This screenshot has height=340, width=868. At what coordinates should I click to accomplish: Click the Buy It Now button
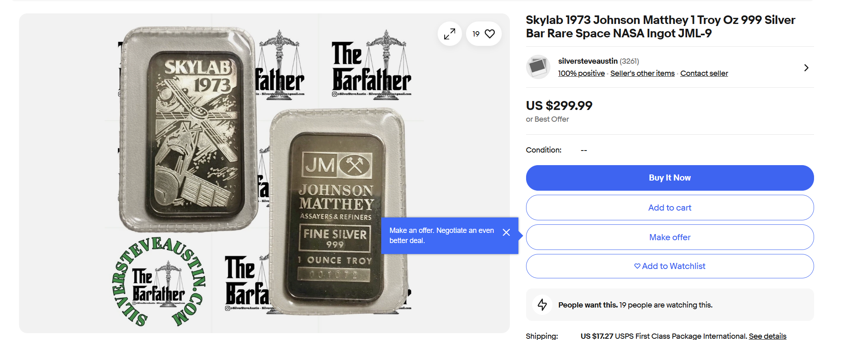(x=670, y=178)
